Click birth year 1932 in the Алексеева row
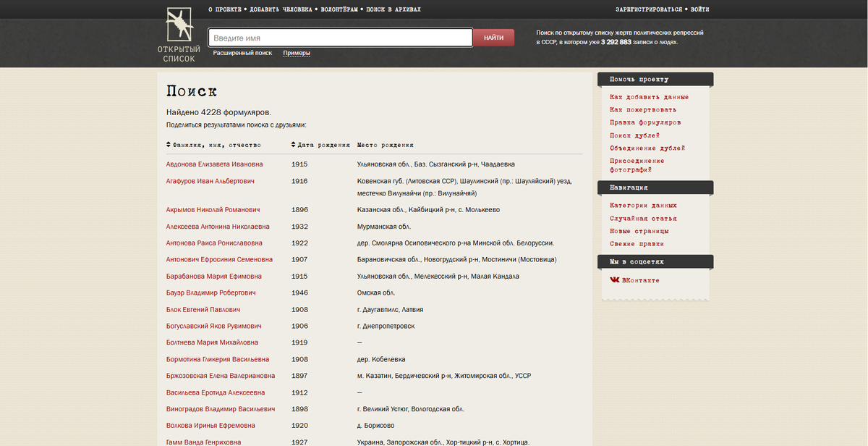The image size is (868, 446). 299,227
